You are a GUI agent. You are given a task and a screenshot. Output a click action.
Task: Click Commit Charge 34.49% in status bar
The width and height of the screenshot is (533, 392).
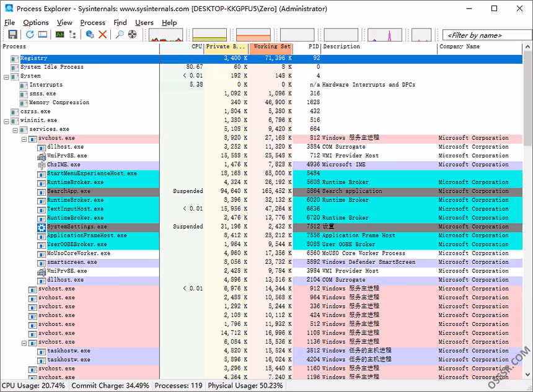tap(110, 386)
